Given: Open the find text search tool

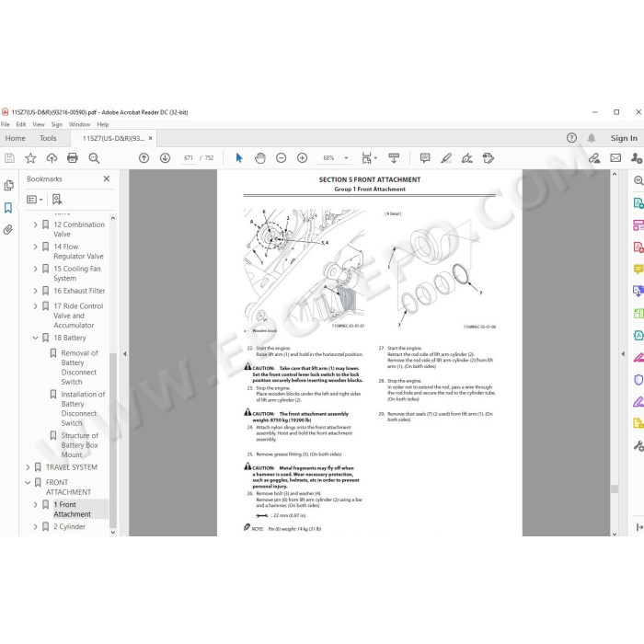Looking at the screenshot, I should [x=94, y=158].
